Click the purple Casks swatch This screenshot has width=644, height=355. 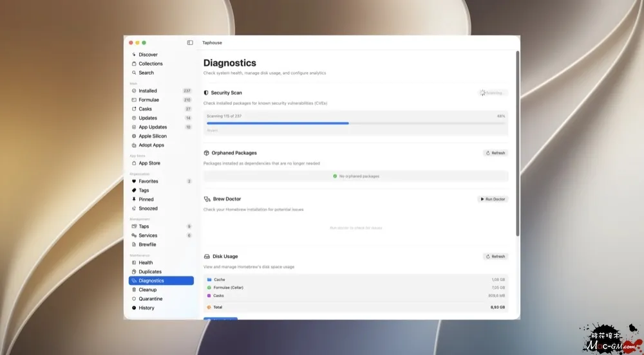pyautogui.click(x=209, y=295)
